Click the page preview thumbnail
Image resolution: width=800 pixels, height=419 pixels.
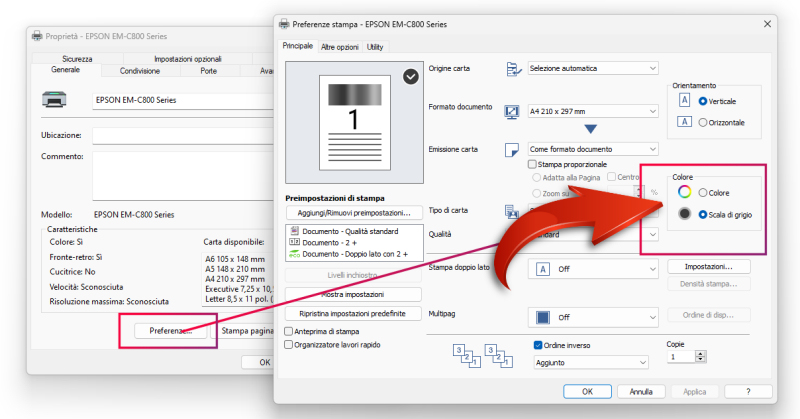click(x=355, y=123)
